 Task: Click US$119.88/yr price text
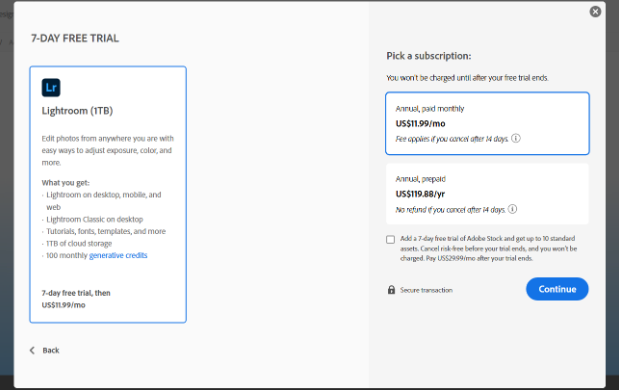pos(420,194)
